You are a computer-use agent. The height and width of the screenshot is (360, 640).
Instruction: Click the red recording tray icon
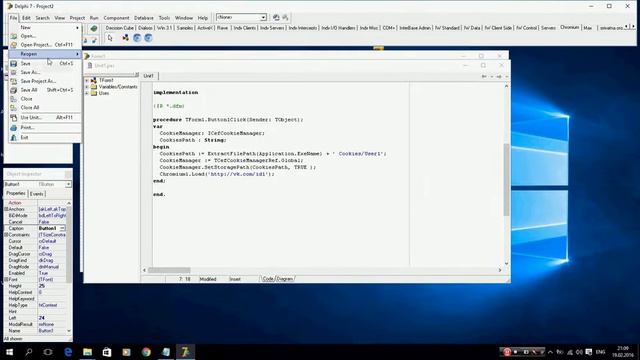coord(507,352)
